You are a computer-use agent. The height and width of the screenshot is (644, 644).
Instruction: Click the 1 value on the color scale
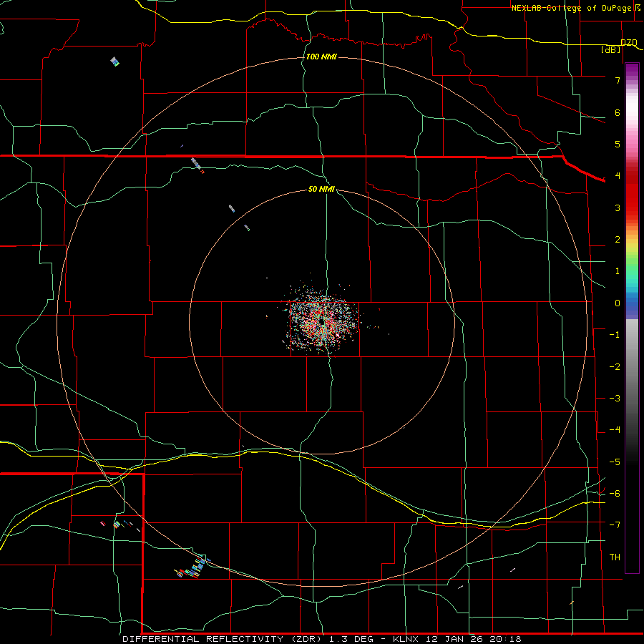pos(618,271)
